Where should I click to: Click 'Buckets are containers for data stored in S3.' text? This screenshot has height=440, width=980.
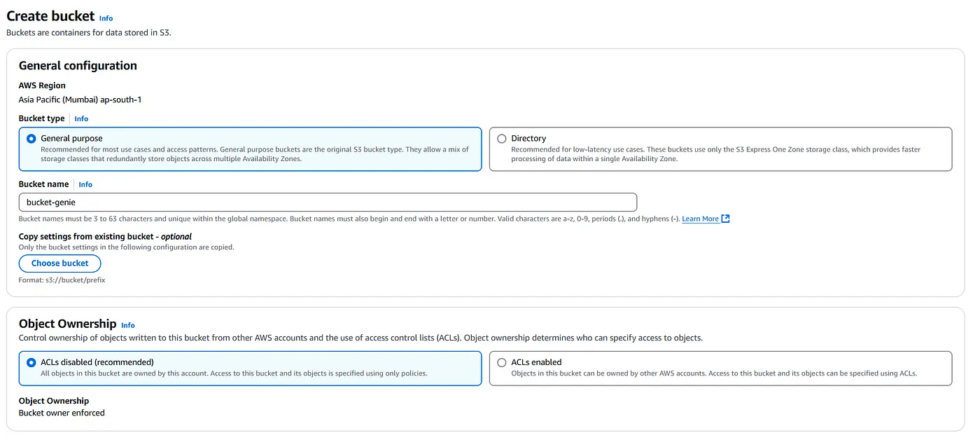point(89,32)
